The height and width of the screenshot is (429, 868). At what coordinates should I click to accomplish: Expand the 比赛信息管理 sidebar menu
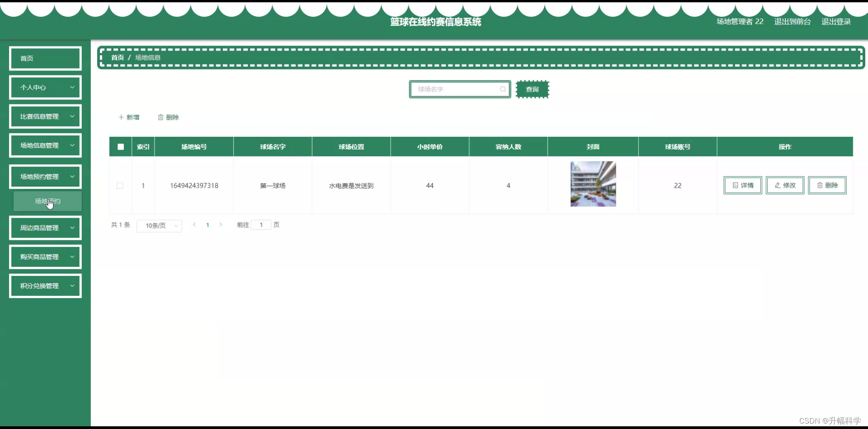[45, 116]
